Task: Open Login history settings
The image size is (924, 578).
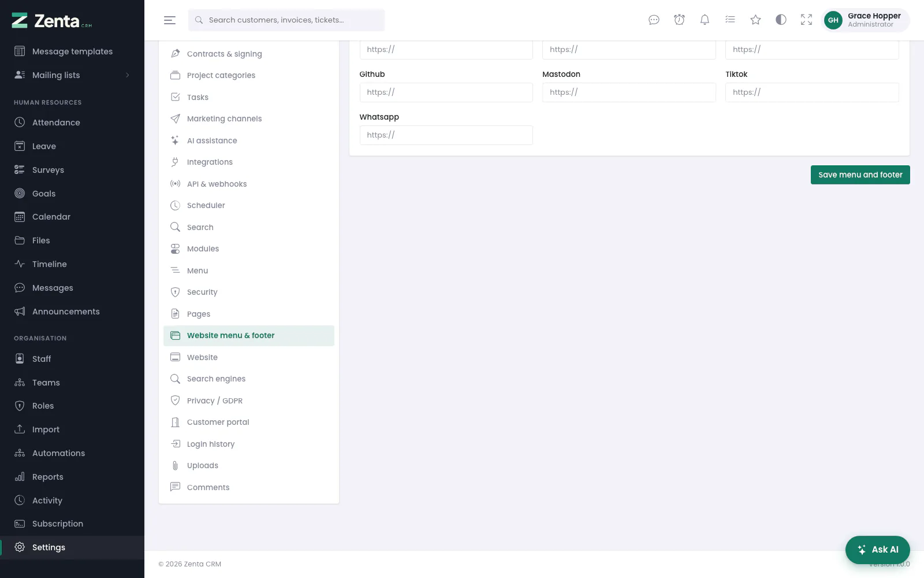Action: (x=249, y=444)
